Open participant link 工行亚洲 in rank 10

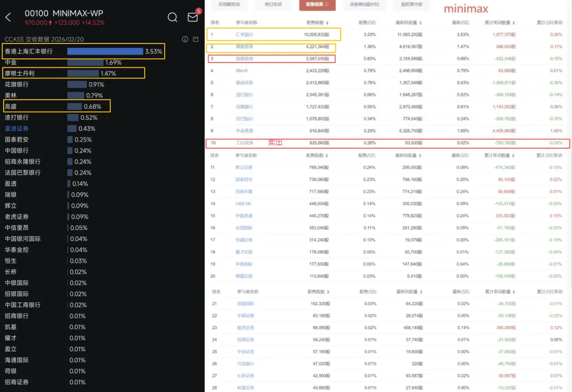click(x=244, y=143)
